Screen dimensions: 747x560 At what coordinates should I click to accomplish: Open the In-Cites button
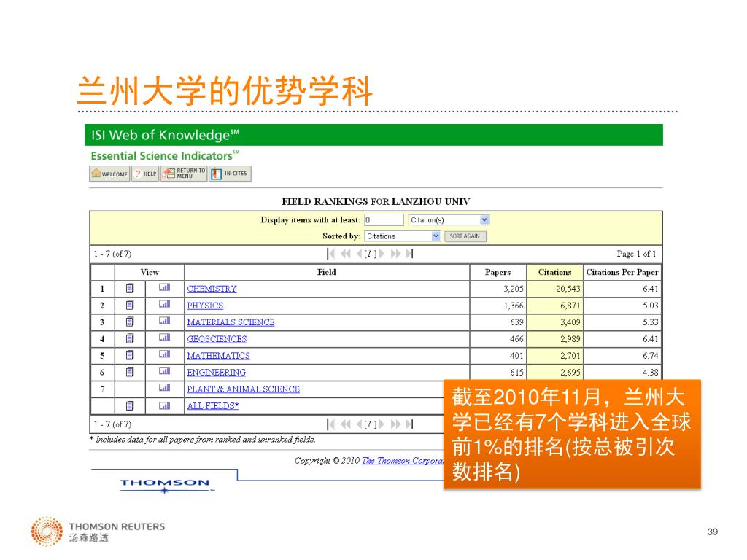(230, 174)
